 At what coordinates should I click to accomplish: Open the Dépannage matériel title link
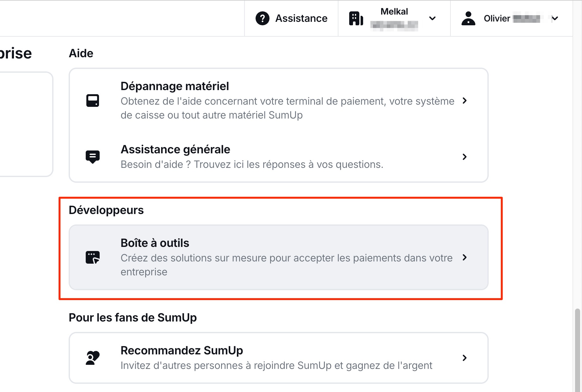[x=175, y=86]
